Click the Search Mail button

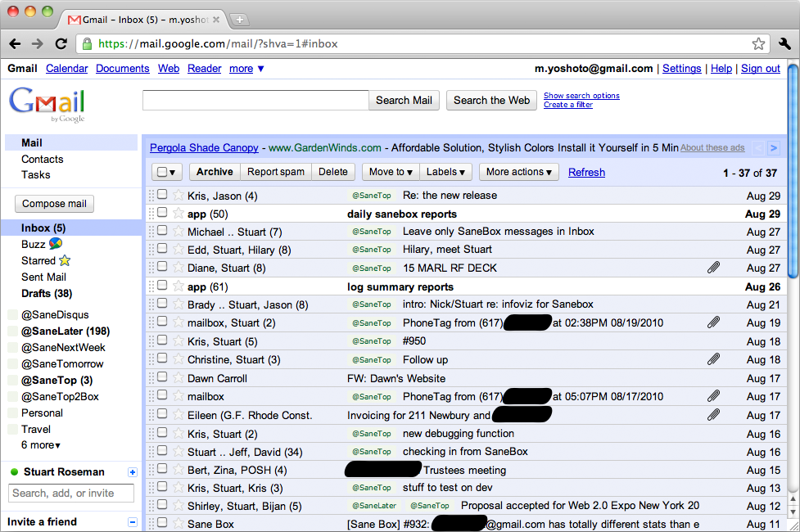click(404, 101)
